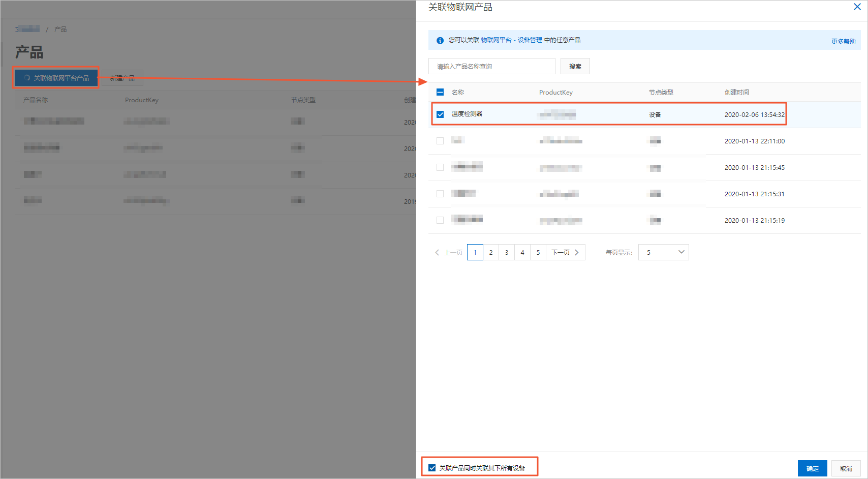Check the row created 2020-01-13 21:15:19
This screenshot has height=479, width=868.
440,220
